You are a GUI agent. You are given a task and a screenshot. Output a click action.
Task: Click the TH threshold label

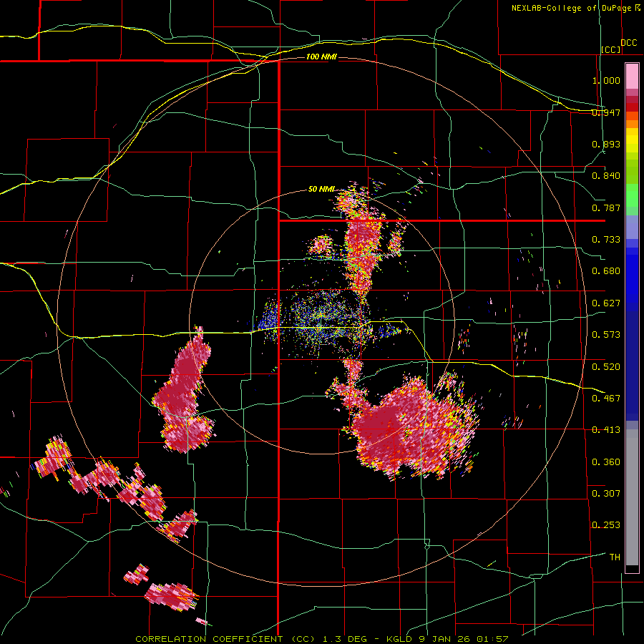click(615, 557)
